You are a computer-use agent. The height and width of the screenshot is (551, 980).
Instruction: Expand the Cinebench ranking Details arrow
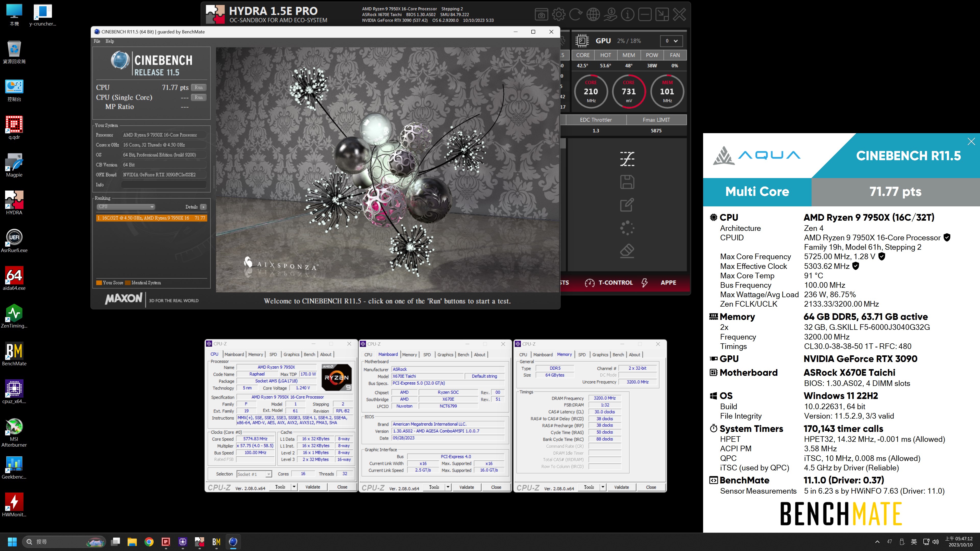pyautogui.click(x=204, y=207)
